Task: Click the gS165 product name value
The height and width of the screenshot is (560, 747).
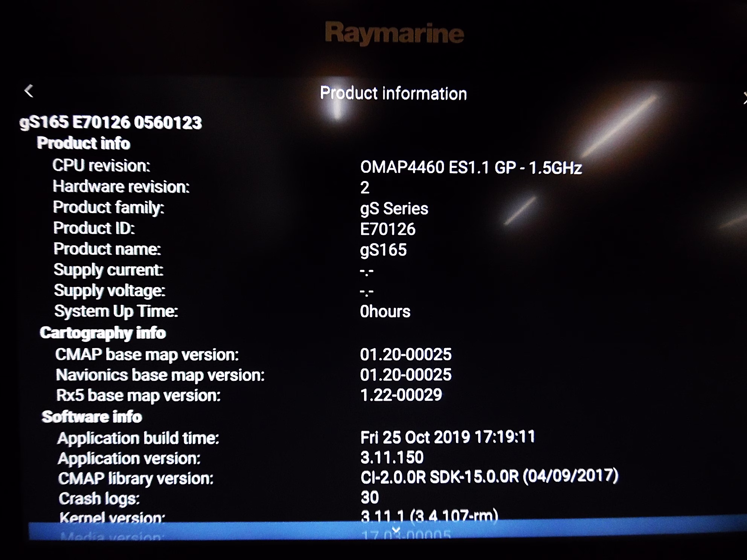Action: click(x=383, y=250)
